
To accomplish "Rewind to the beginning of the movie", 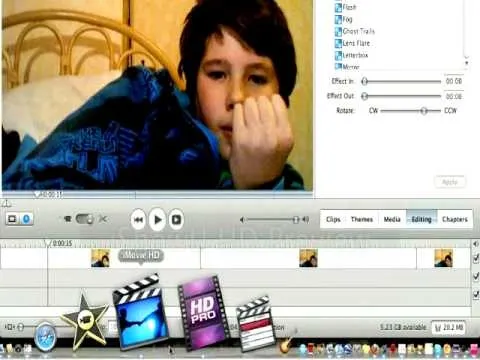I will tap(138, 219).
